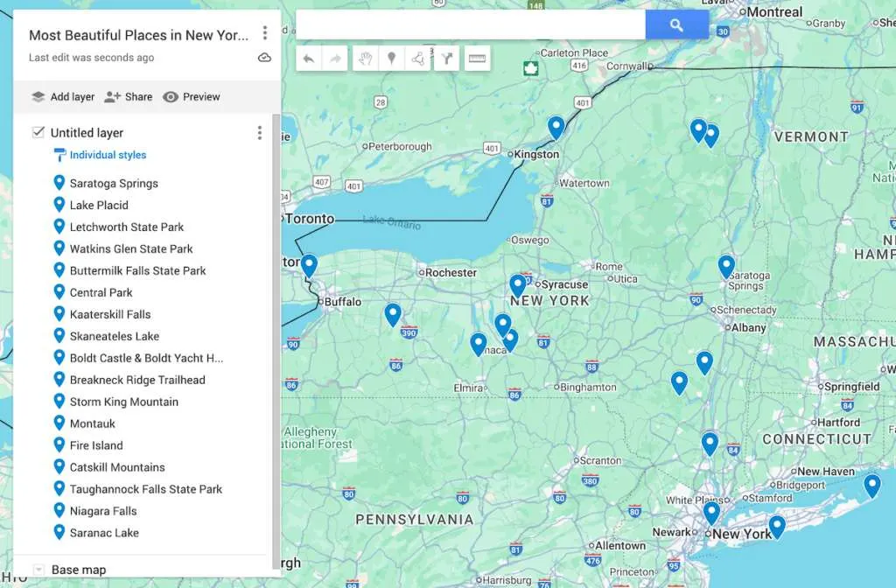The image size is (896, 588).
Task: Select Letchworth State Park in the list
Action: point(127,227)
